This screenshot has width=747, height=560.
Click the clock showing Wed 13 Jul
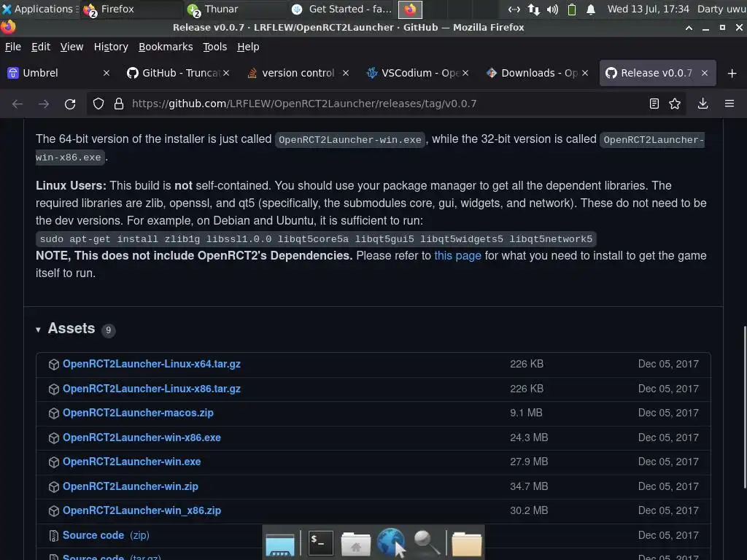(x=648, y=9)
